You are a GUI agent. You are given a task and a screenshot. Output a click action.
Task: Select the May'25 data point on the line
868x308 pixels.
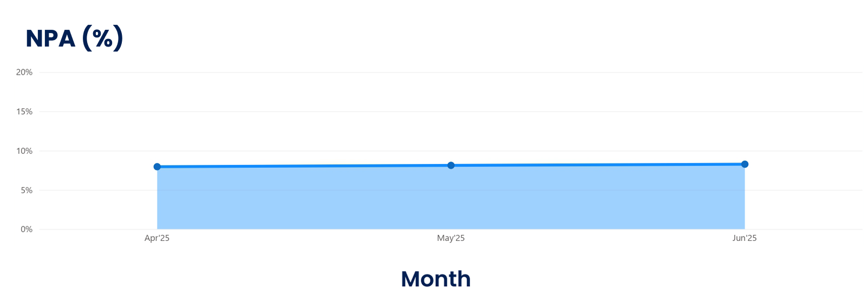click(451, 165)
